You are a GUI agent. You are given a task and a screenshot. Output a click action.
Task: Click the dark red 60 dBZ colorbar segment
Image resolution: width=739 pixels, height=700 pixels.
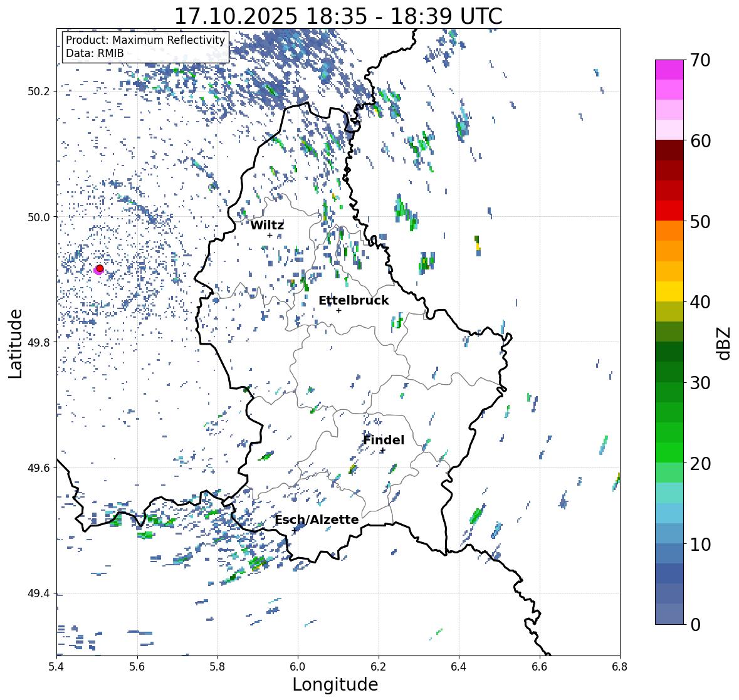[669, 150]
